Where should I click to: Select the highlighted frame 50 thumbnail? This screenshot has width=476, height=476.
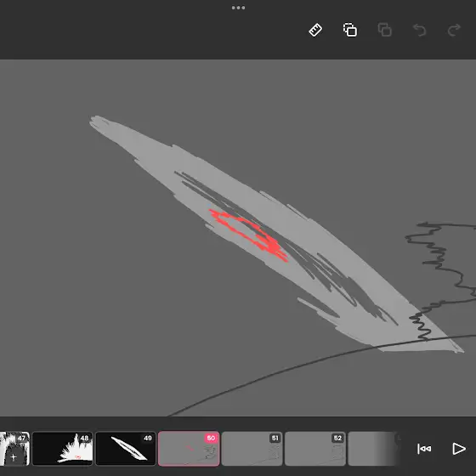tap(189, 449)
